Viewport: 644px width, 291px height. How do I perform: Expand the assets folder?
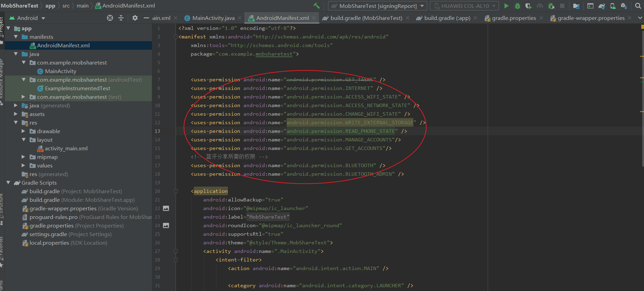[16, 114]
